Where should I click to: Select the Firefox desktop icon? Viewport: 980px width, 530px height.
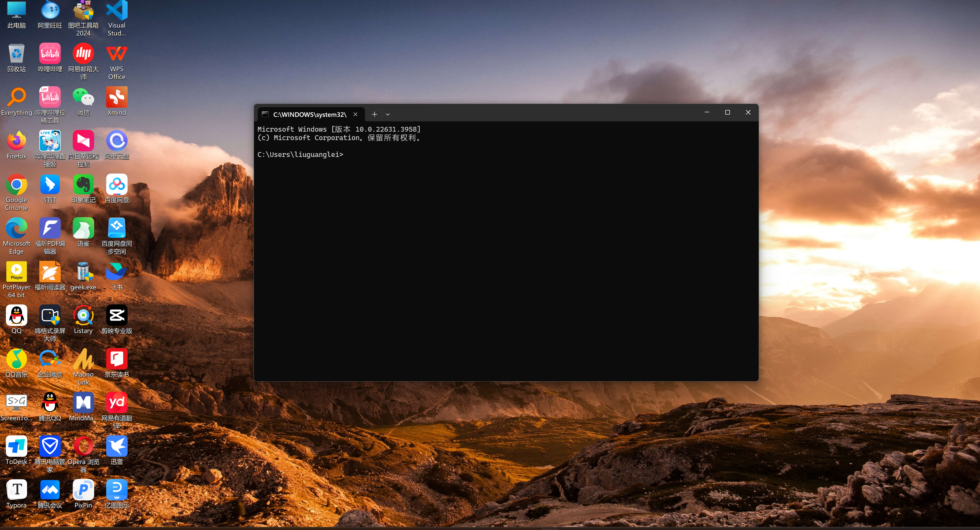point(16,141)
